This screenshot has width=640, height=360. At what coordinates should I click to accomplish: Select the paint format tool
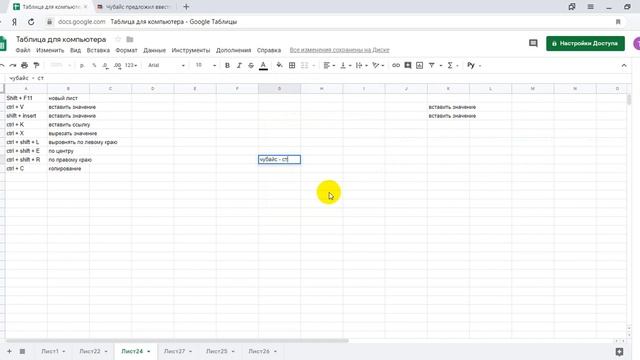(36, 65)
